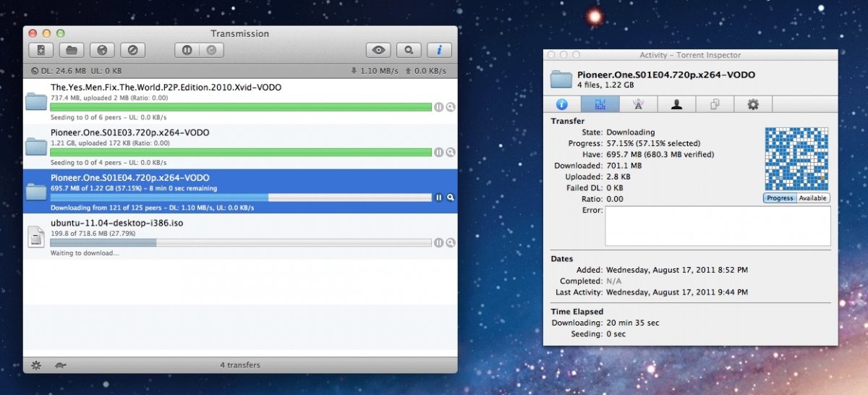Select the Activity tab in Inspector

600,104
